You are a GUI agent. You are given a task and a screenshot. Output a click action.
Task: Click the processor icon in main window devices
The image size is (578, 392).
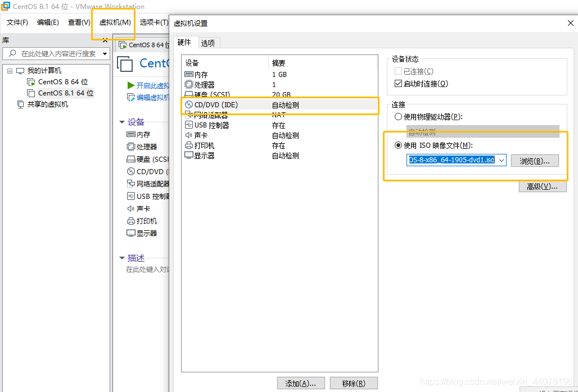131,147
